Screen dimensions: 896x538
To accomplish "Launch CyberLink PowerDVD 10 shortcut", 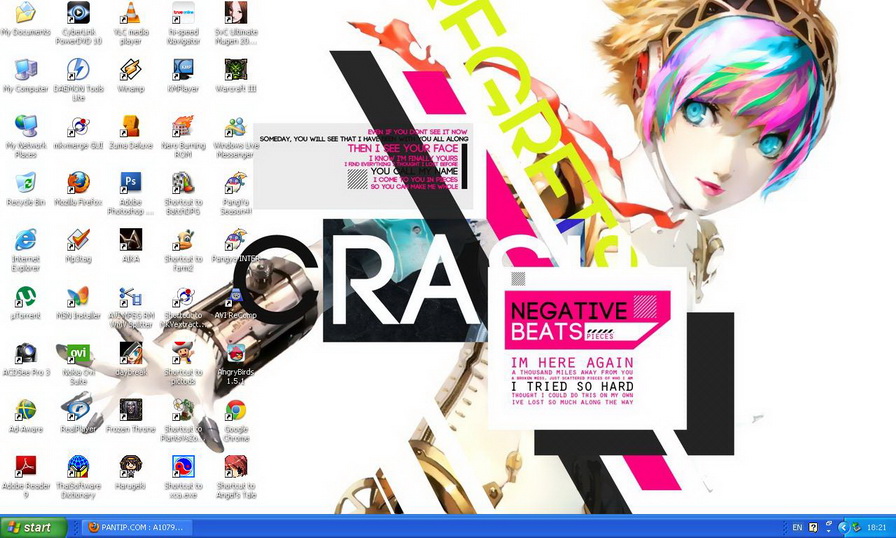I will (78, 13).
